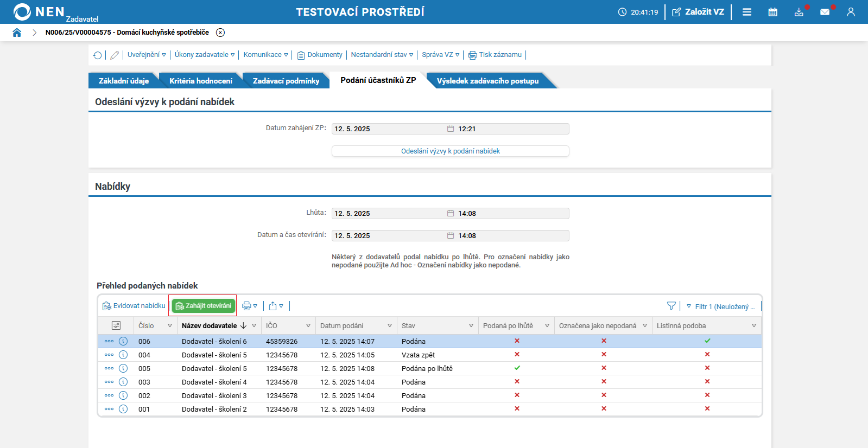This screenshot has height=448, width=868.
Task: Open the table column settings icon
Action: [116, 325]
